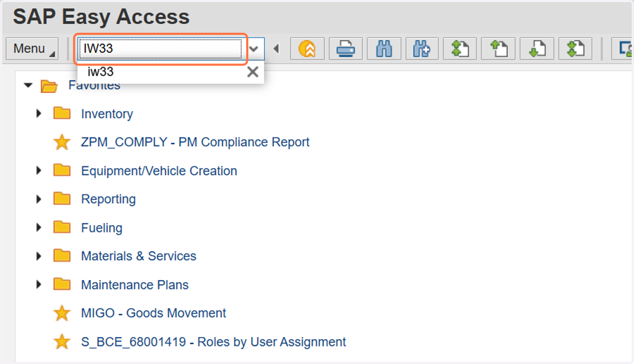The height and width of the screenshot is (364, 634).
Task: Select the Favorites root label
Action: pyautogui.click(x=94, y=86)
